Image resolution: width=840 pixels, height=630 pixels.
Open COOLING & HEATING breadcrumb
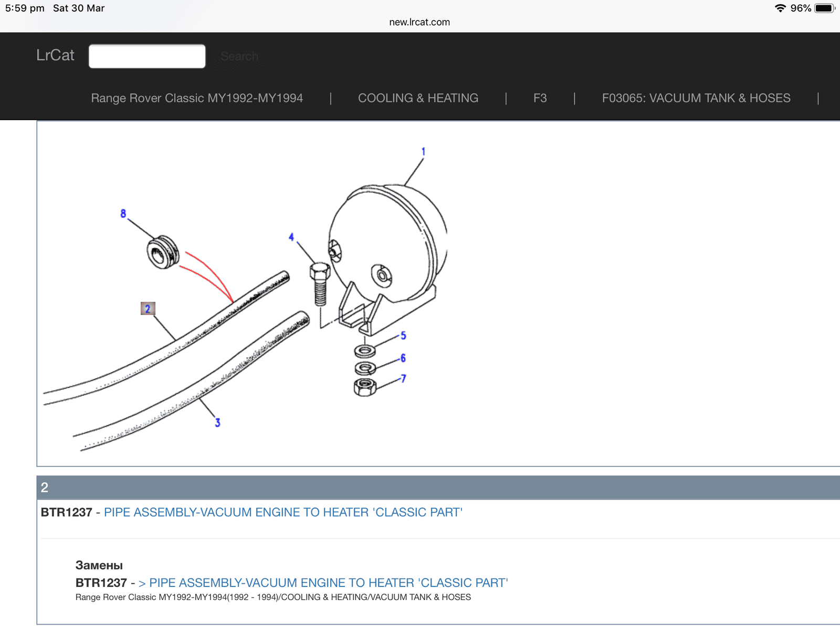(418, 98)
